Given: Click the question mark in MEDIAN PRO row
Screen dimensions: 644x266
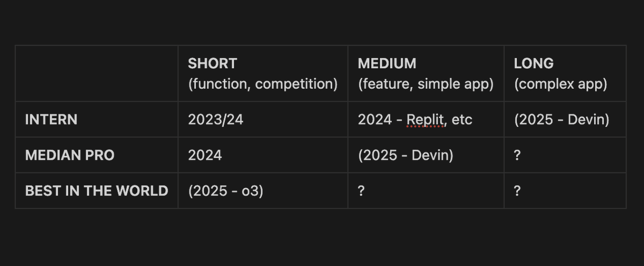Looking at the screenshot, I should click(x=517, y=155).
